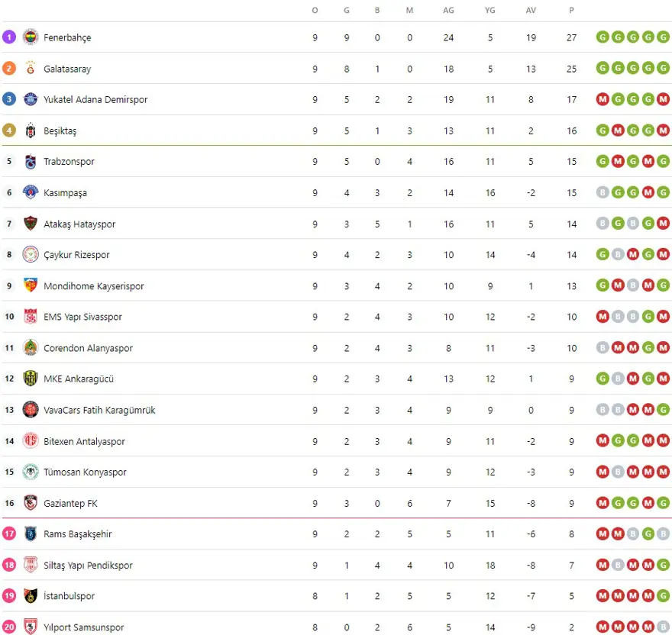Click Fenerbahçe's first green G form badge
Image resolution: width=672 pixels, height=635 pixels.
tap(603, 37)
